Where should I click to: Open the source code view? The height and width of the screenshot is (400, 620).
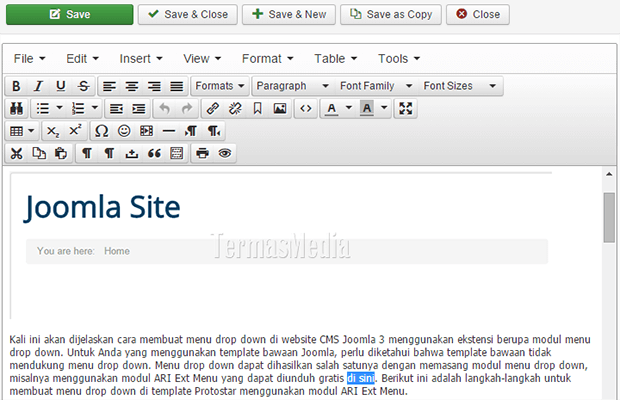coord(306,108)
